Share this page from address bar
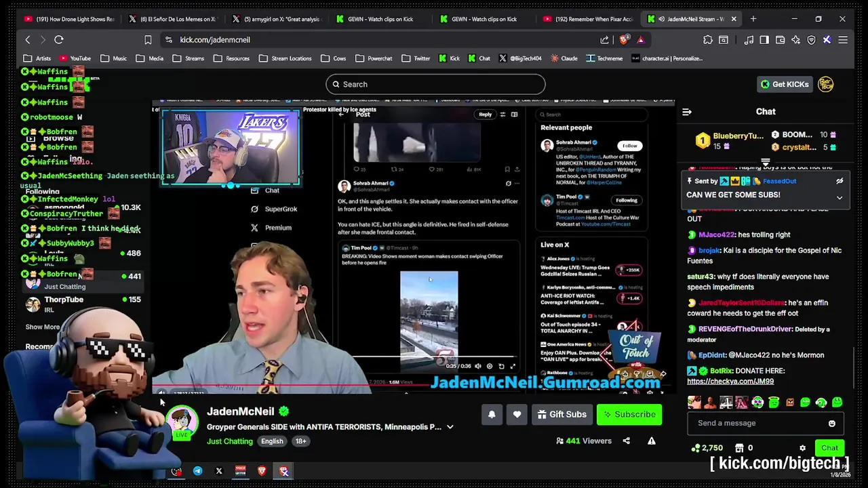This screenshot has width=868, height=488. coord(604,40)
